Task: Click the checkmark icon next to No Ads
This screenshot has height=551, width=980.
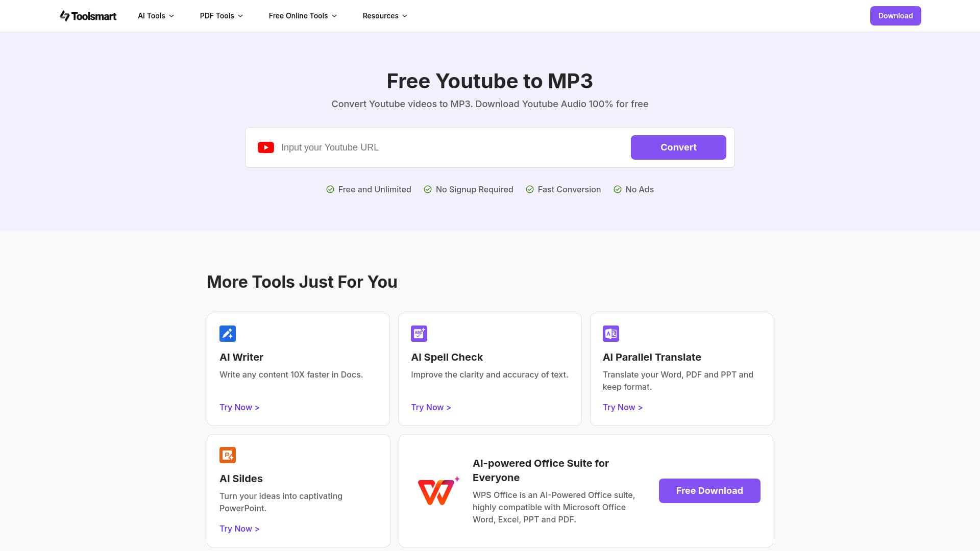Action: (x=618, y=189)
